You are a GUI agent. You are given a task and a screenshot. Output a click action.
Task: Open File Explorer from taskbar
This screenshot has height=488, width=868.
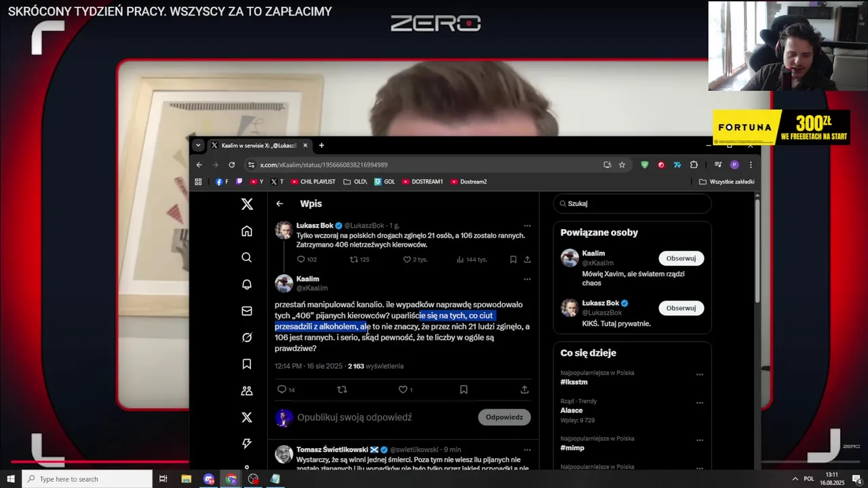pos(186,479)
